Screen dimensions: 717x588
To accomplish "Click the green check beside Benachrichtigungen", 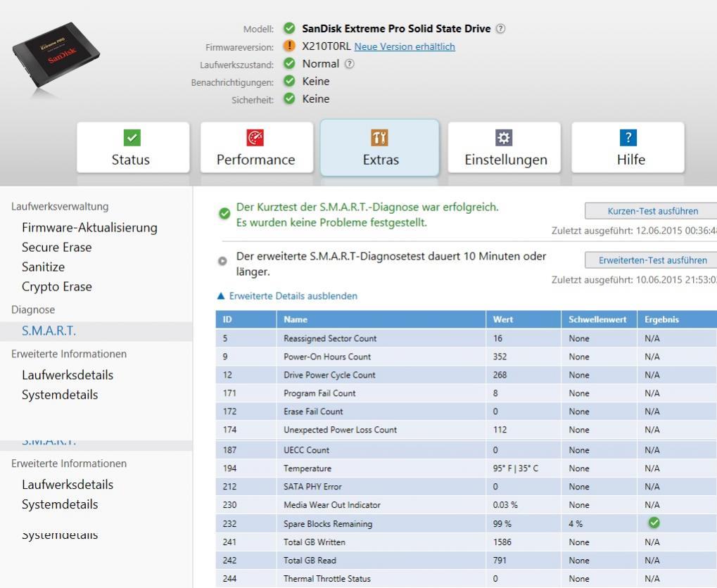I will point(289,81).
